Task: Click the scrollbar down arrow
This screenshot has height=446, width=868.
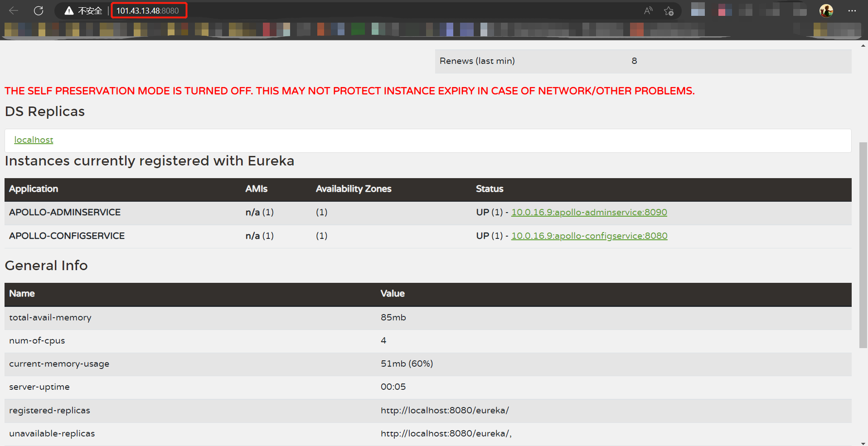Action: pos(863,443)
